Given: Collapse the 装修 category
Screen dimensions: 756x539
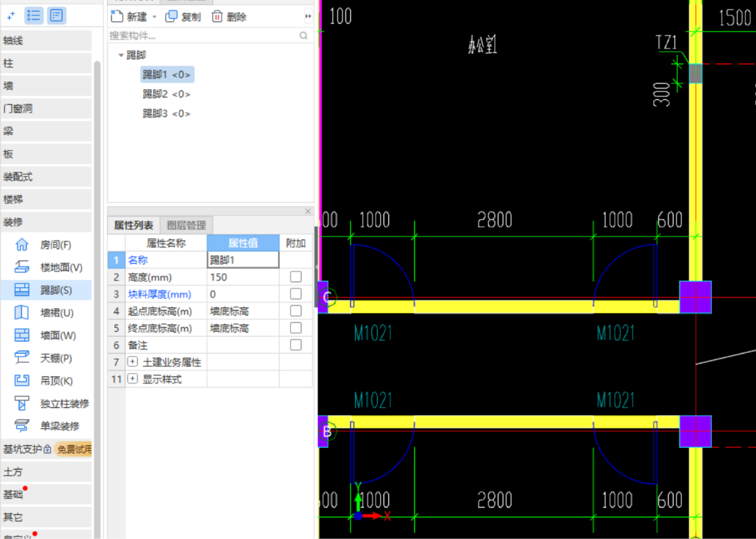Looking at the screenshot, I should point(46,222).
